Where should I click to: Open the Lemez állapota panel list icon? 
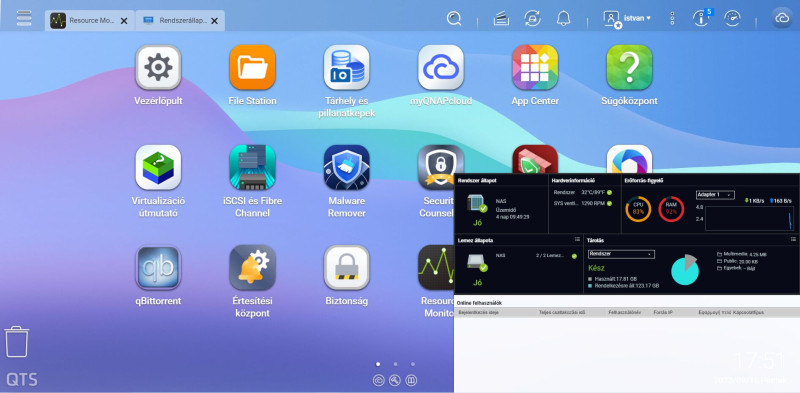[x=577, y=239]
